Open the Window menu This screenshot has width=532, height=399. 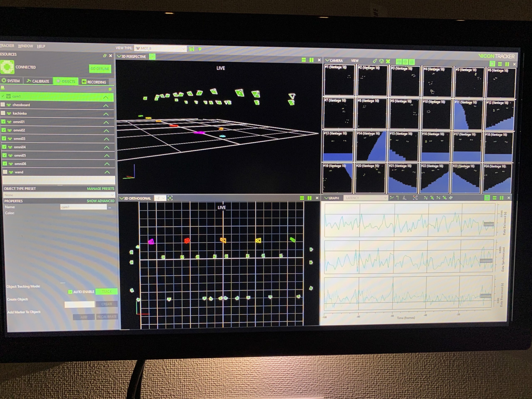(x=26, y=46)
